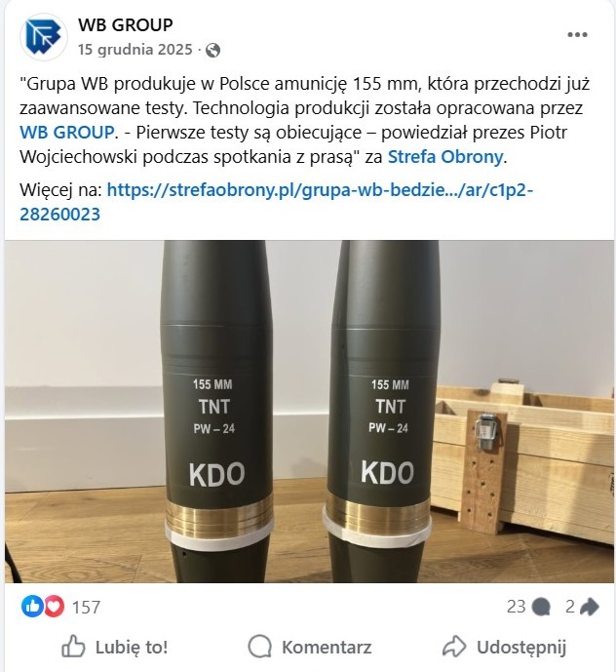
Task: Open the WB GROUP profile picture
Action: click(x=43, y=37)
